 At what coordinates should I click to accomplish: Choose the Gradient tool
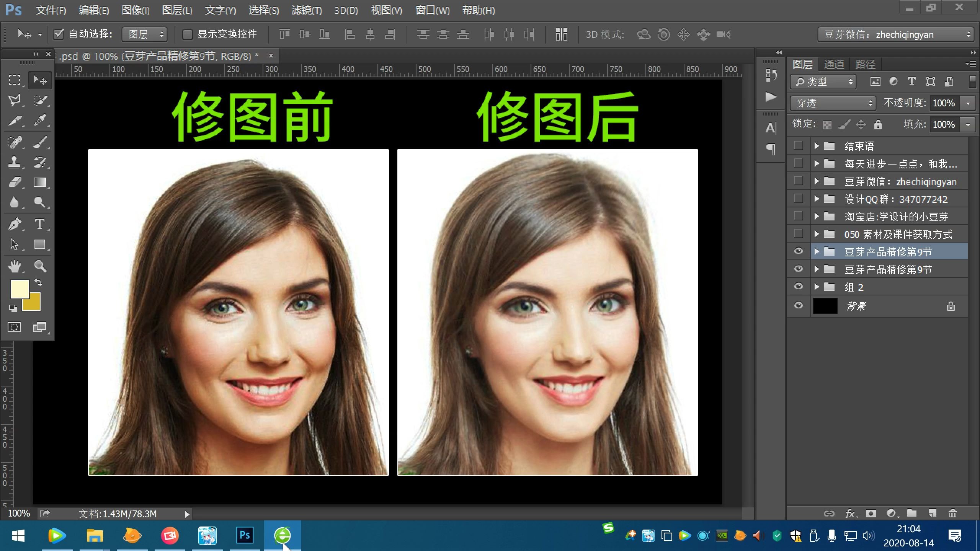coord(39,182)
